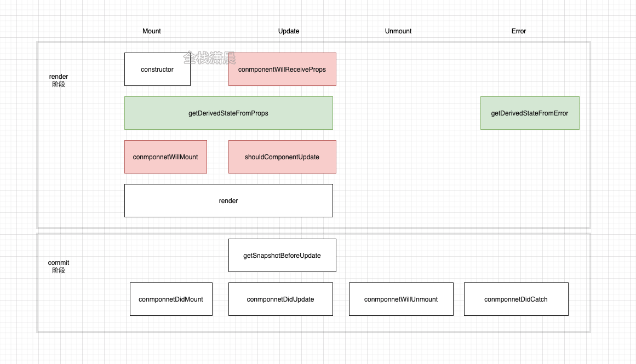Select the getDerivedStateFromError green box
The image size is (636, 364).
530,113
